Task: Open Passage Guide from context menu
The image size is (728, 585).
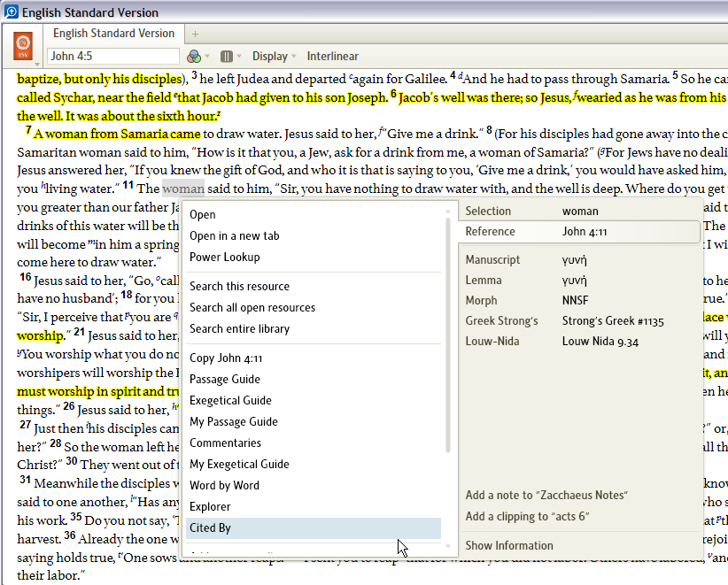Action: tap(314, 380)
